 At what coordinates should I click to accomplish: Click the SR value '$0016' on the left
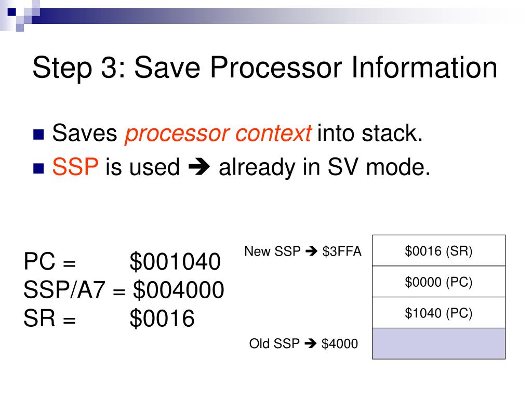point(162,318)
